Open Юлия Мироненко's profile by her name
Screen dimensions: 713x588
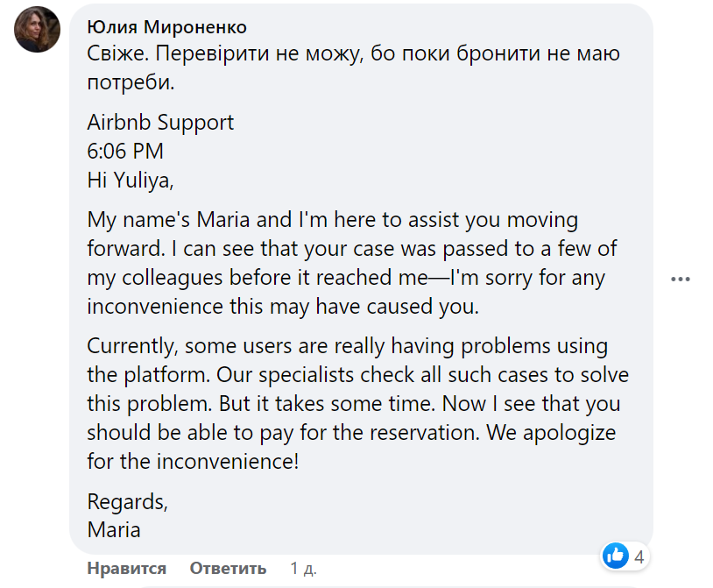(x=163, y=26)
